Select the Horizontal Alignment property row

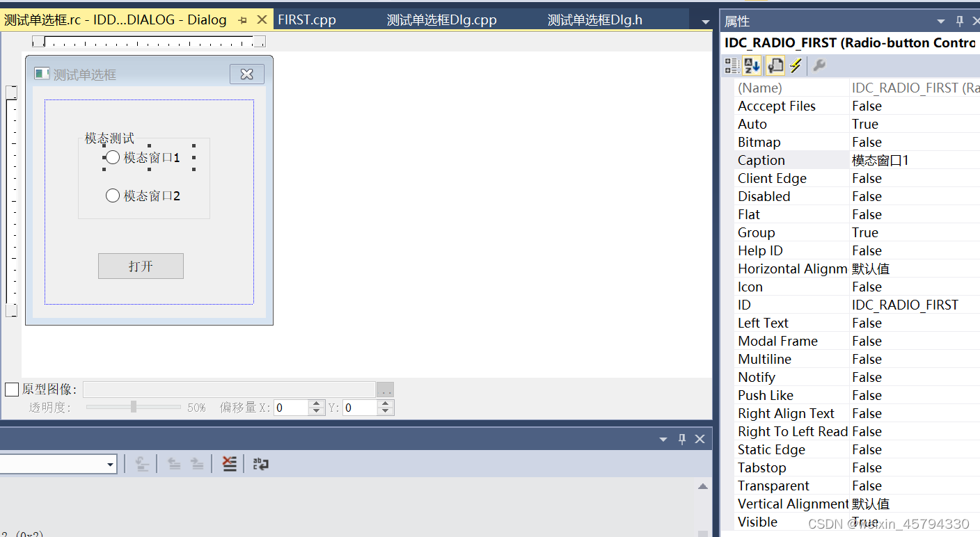(857, 268)
